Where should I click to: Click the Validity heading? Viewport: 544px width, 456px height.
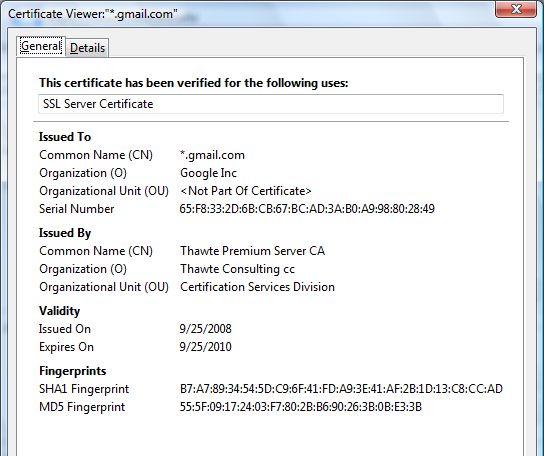coord(59,311)
